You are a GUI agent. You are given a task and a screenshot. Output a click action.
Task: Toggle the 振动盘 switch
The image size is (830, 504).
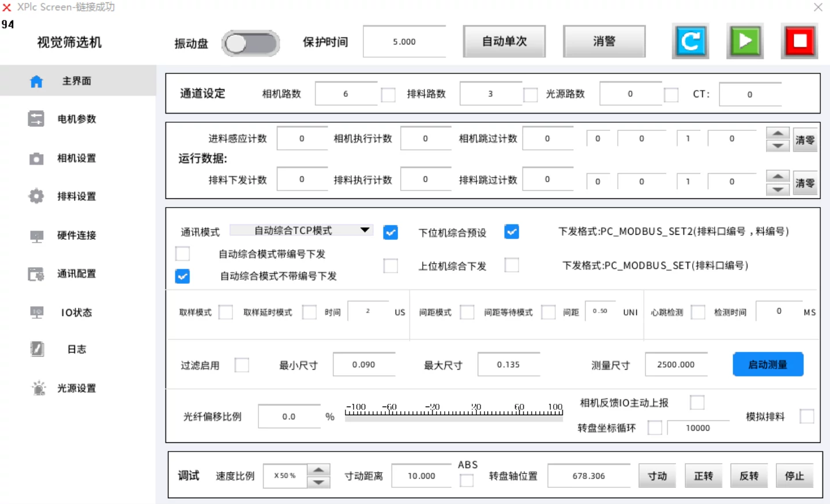click(x=251, y=43)
